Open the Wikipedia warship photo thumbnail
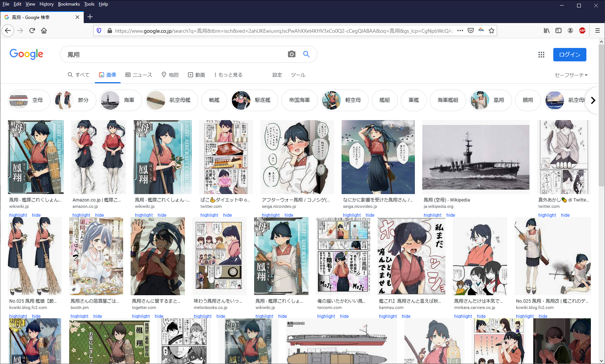The width and height of the screenshot is (605, 364). tap(476, 157)
